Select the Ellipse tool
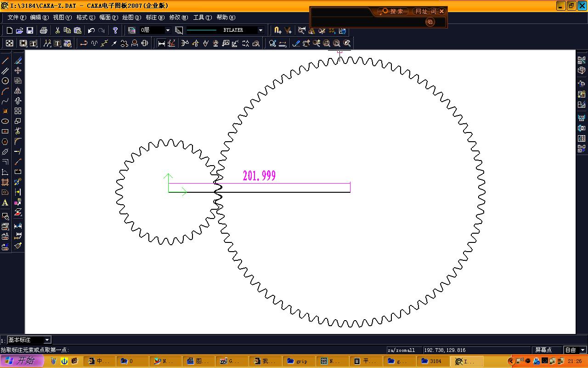This screenshot has height=368, width=588. pos(5,121)
